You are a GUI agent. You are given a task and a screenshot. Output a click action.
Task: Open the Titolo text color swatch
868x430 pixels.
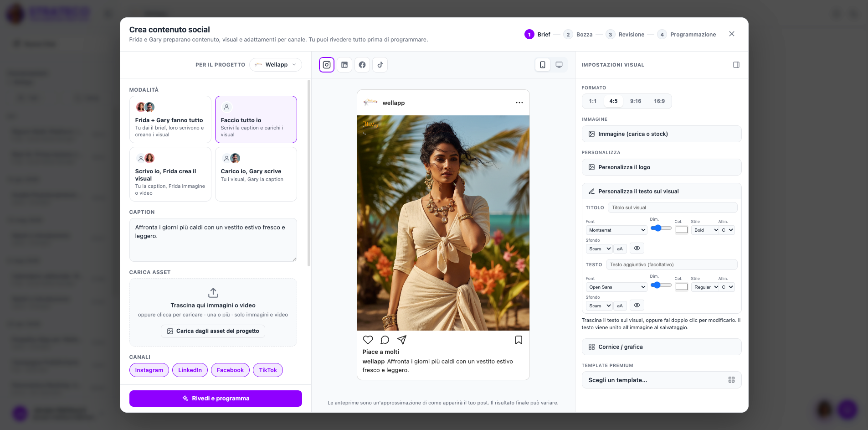(682, 230)
